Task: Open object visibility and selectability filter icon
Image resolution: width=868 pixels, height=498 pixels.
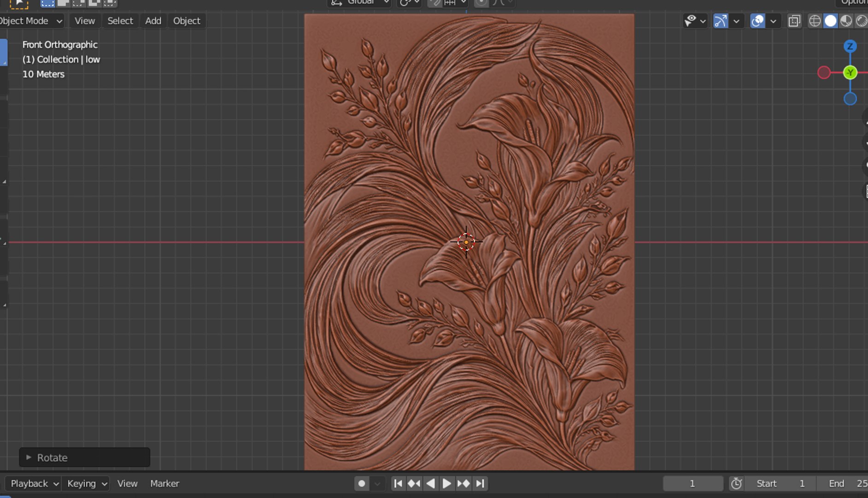Action: pyautogui.click(x=690, y=21)
